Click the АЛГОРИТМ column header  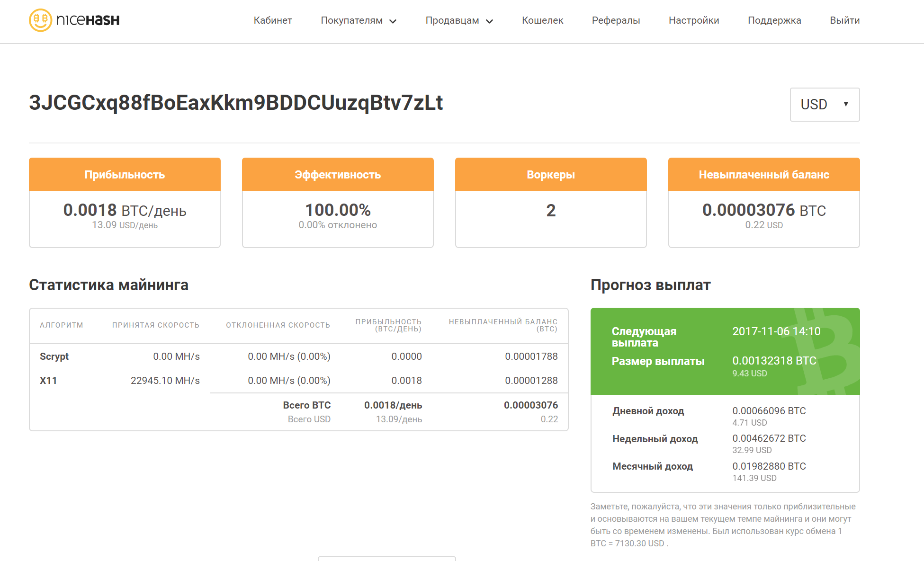pyautogui.click(x=62, y=325)
